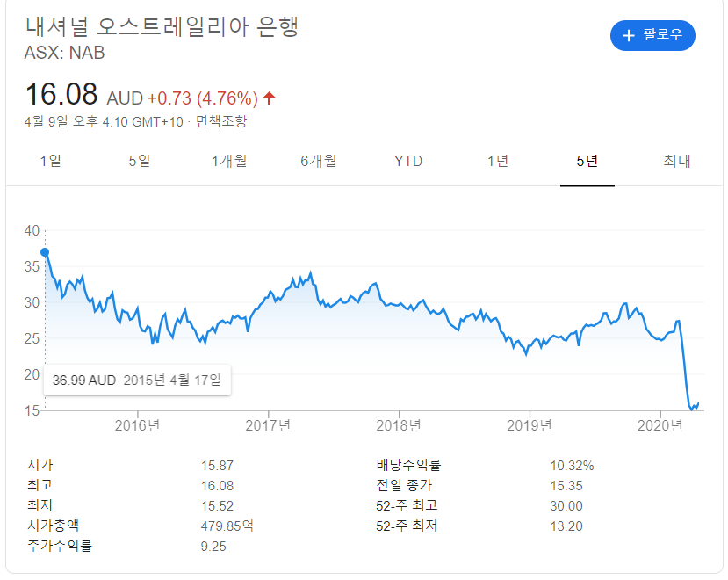
Task: Click the 시가 value 15.87
Action: tap(217, 466)
